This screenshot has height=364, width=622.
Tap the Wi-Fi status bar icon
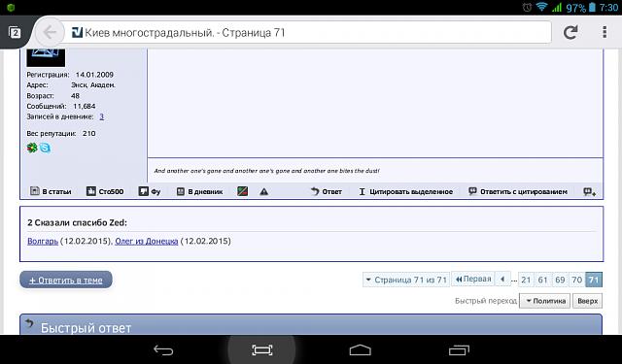[541, 7]
